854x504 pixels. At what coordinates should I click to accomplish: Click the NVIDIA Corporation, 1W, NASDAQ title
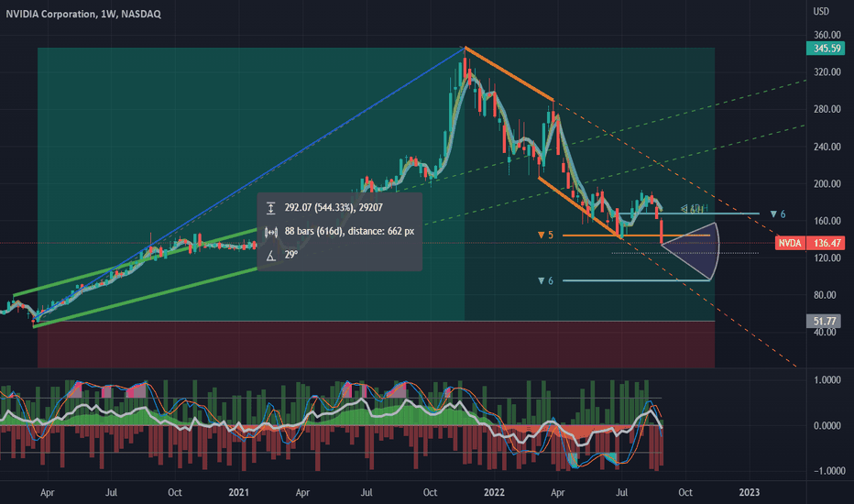pyautogui.click(x=83, y=14)
